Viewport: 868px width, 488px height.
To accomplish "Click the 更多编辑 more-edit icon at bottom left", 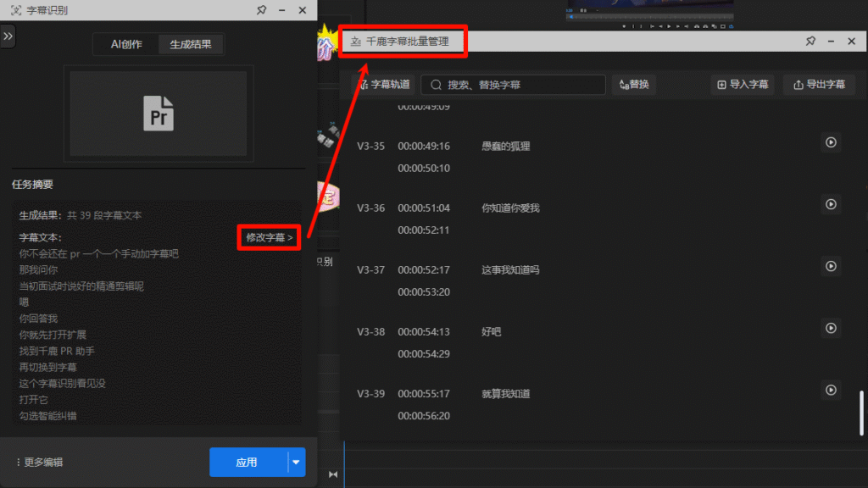I will click(19, 462).
